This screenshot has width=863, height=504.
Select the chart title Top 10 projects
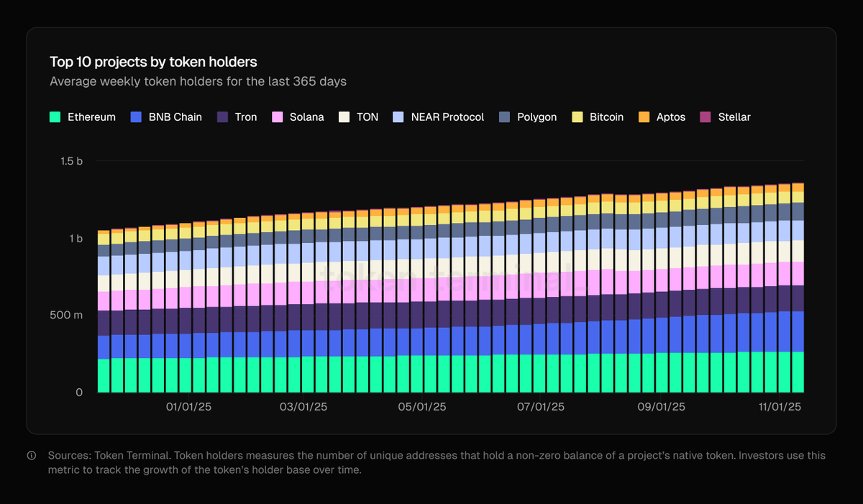click(x=152, y=62)
